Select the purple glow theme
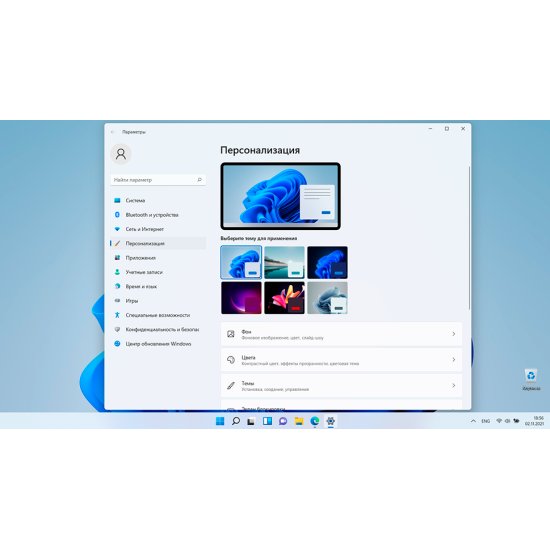This screenshot has width=550, height=550. pos(241,298)
